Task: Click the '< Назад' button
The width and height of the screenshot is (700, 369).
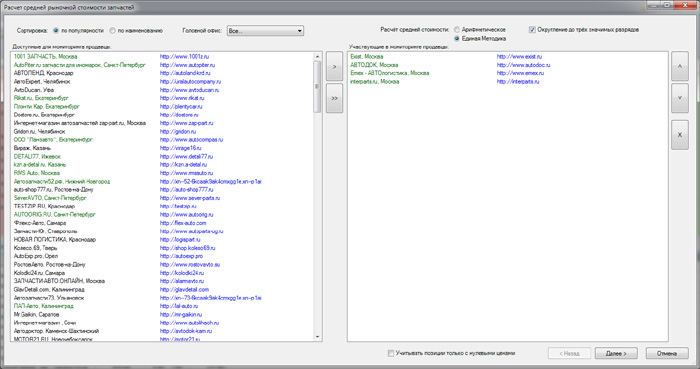Action: pyautogui.click(x=569, y=353)
